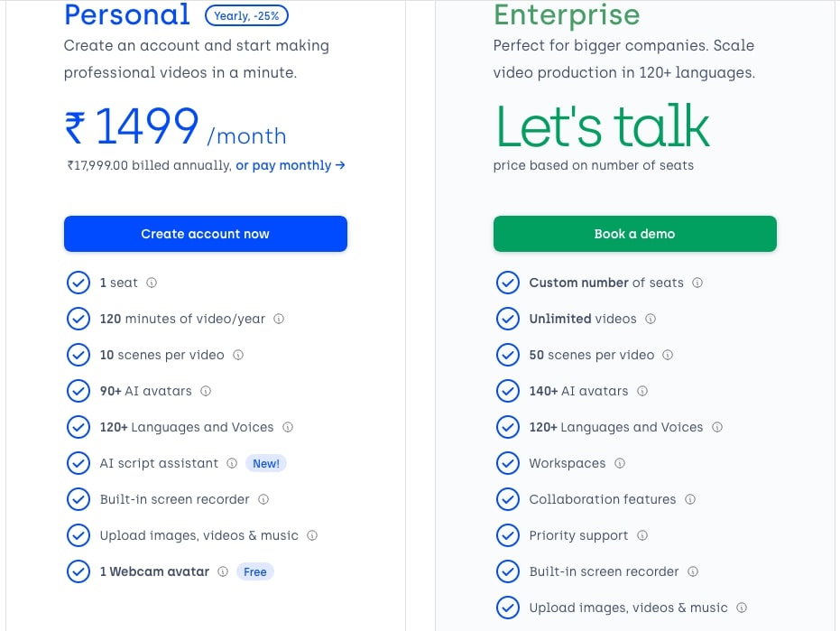
Task: Click the Free badge beside Webcam avatar
Action: [255, 571]
